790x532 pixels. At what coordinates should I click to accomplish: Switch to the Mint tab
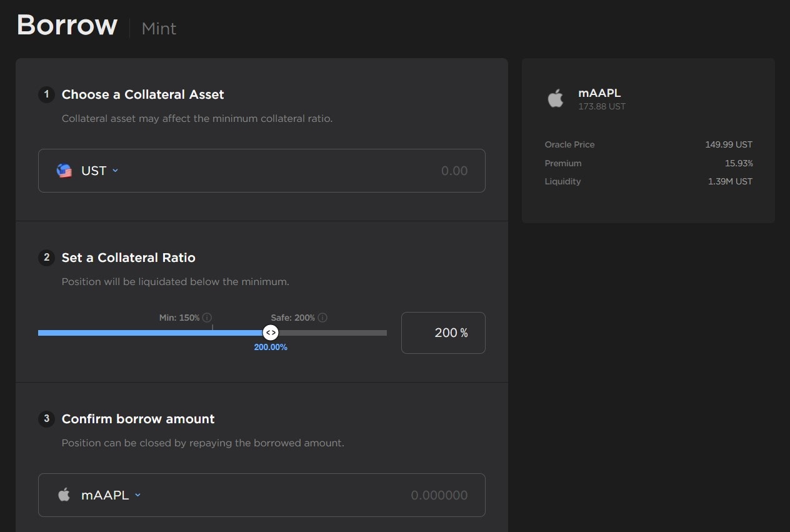pyautogui.click(x=159, y=29)
